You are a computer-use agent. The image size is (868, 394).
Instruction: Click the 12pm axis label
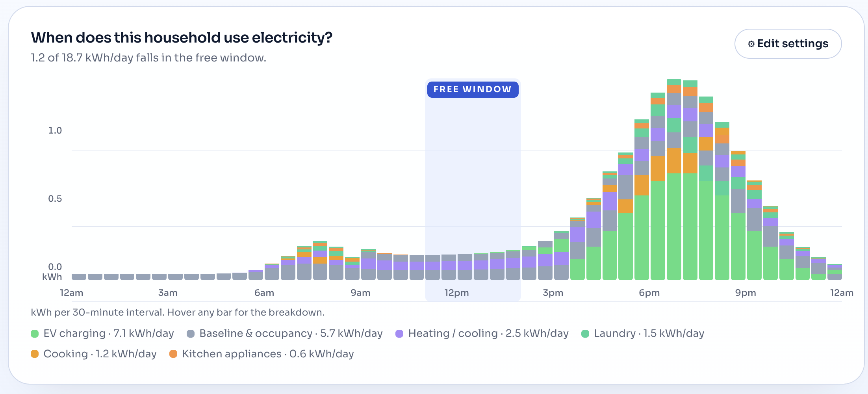click(x=457, y=293)
